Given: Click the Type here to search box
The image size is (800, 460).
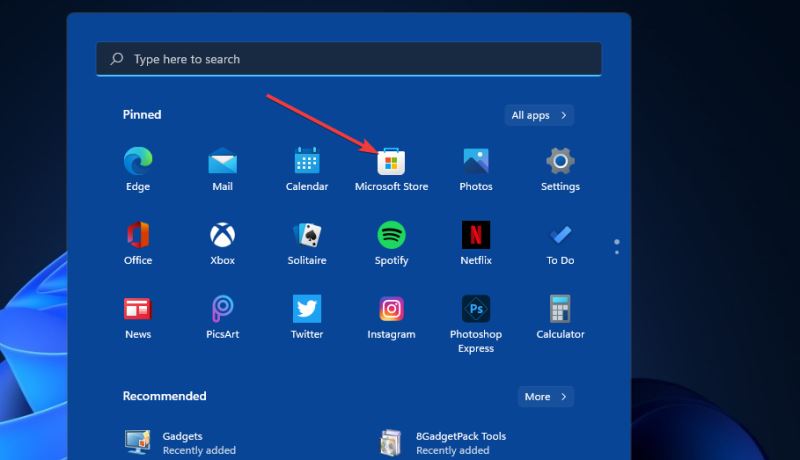Looking at the screenshot, I should (x=350, y=59).
